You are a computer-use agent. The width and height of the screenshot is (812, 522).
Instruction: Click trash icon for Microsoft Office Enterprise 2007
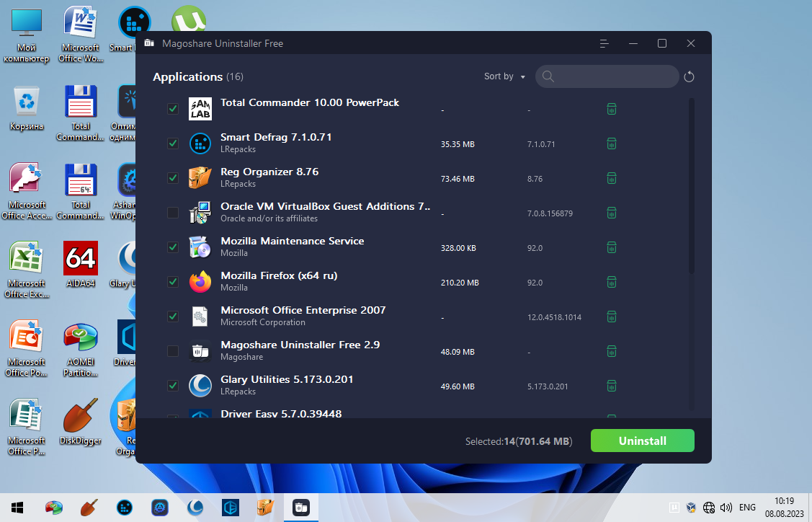tap(612, 317)
